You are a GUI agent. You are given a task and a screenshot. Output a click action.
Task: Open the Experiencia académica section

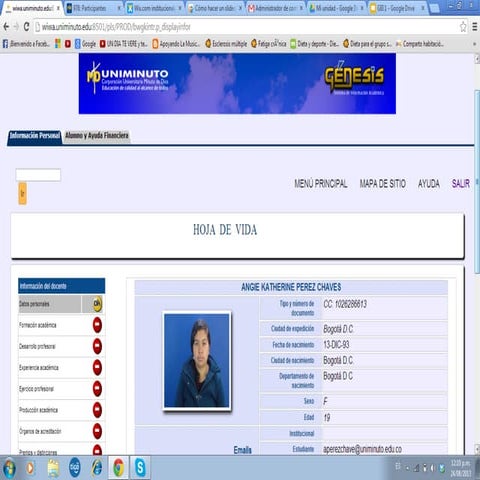[x=39, y=367]
